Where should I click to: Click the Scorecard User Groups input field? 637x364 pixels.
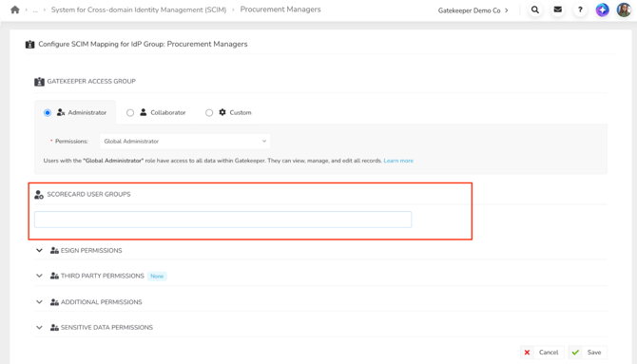point(223,220)
